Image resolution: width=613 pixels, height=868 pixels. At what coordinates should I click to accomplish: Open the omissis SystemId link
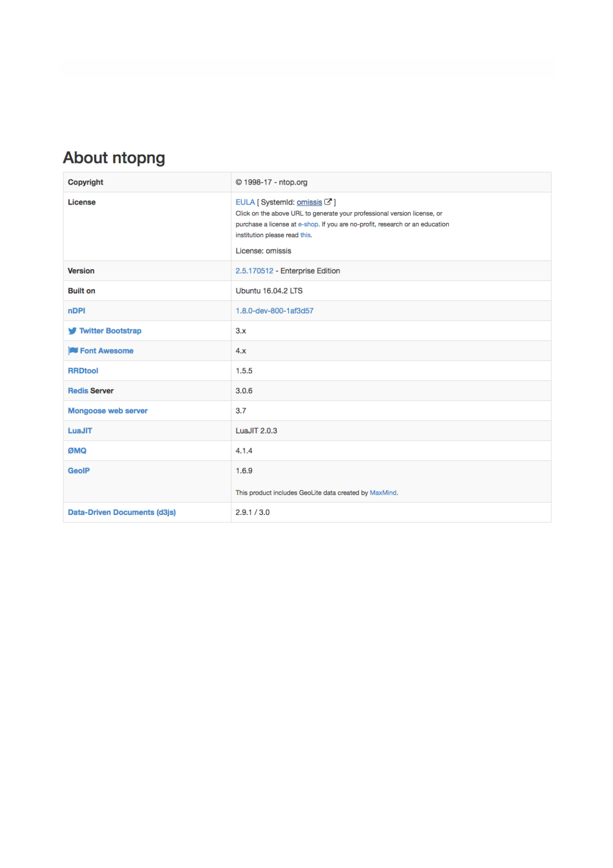309,202
